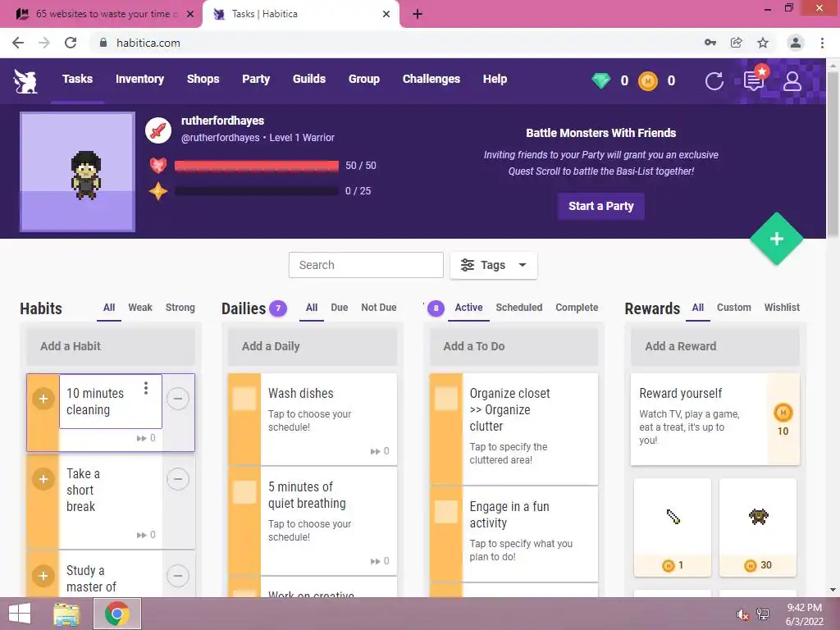Open the Inventory menu

139,80
